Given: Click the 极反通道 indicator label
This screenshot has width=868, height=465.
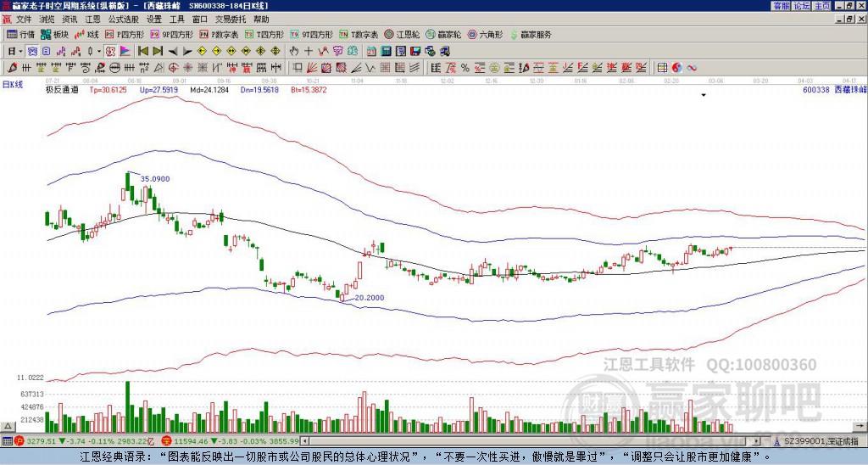Looking at the screenshot, I should (62, 90).
